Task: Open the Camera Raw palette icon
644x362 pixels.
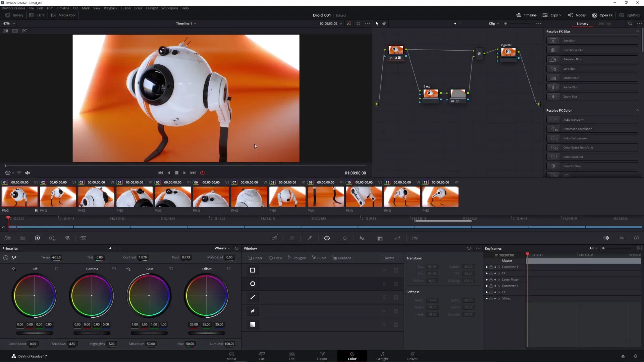Action: pos(7,238)
